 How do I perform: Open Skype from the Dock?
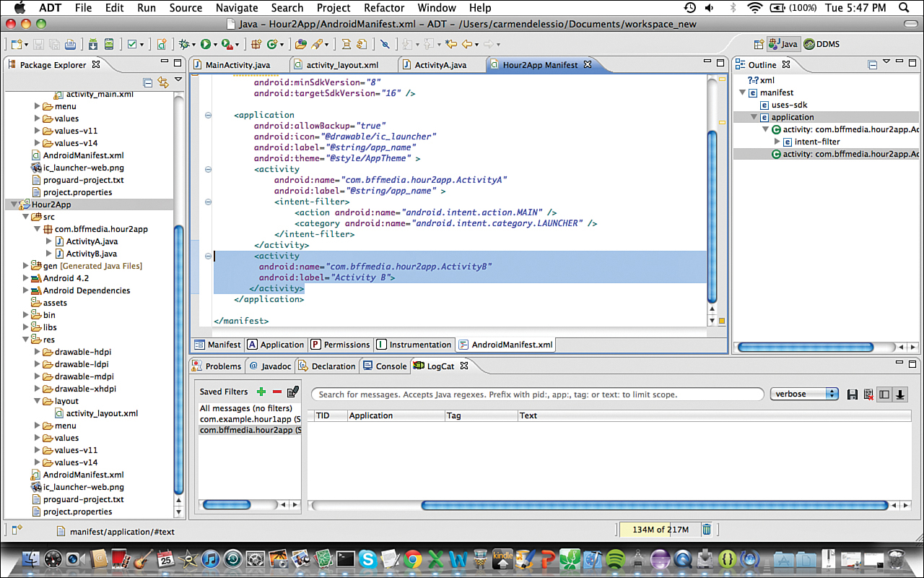pos(367,558)
